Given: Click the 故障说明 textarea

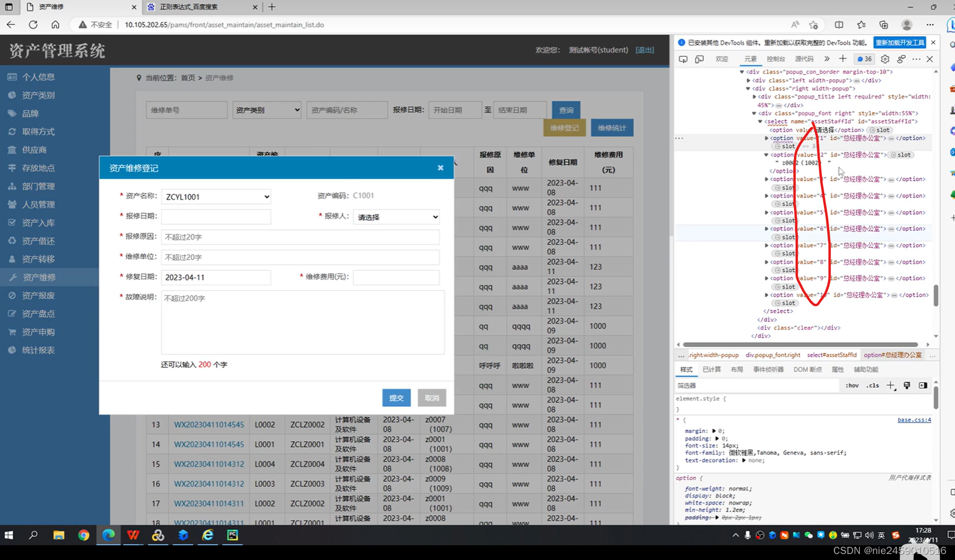Looking at the screenshot, I should coord(303,322).
